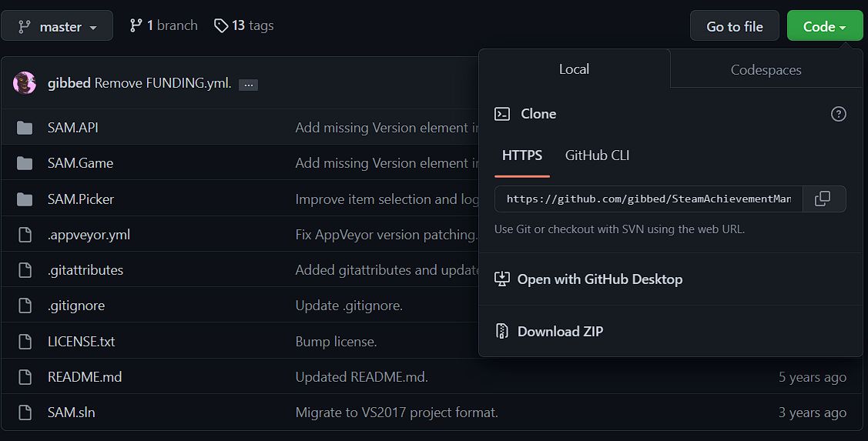Image resolution: width=868 pixels, height=441 pixels.
Task: Switch to the Codespaces tab
Action: [x=766, y=70]
